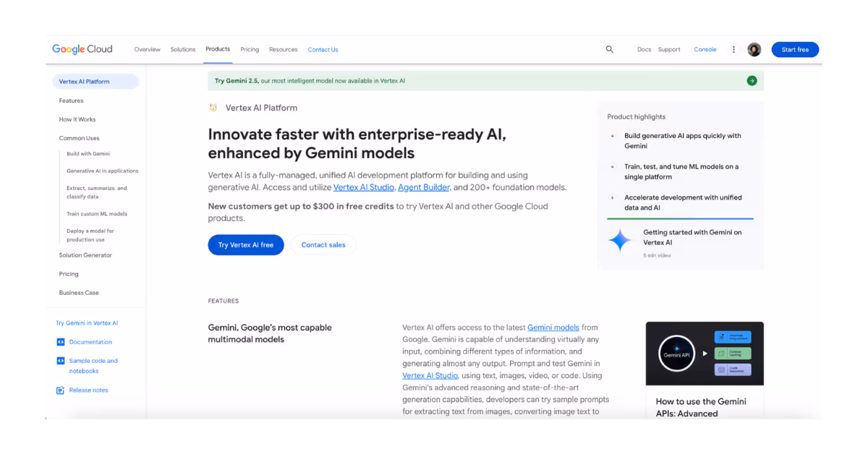
Task: Open the Vertex AI Studio link
Action: click(363, 187)
